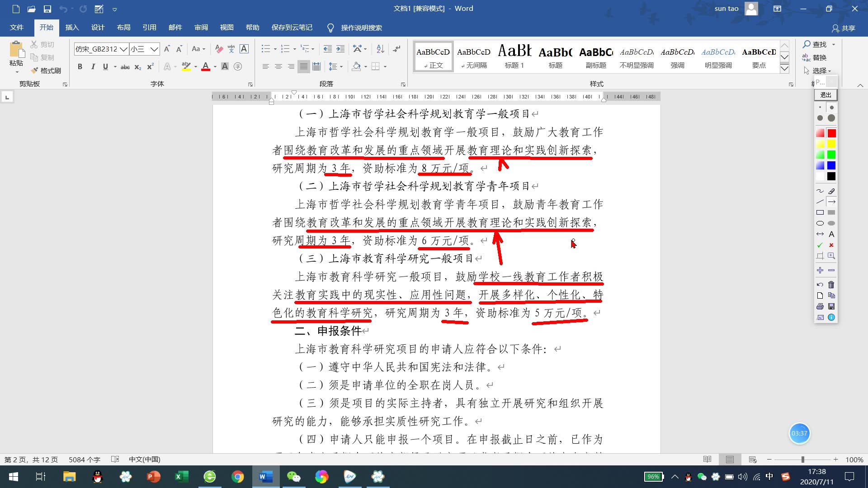
Task: Click the 开始 Home tab
Action: point(47,28)
